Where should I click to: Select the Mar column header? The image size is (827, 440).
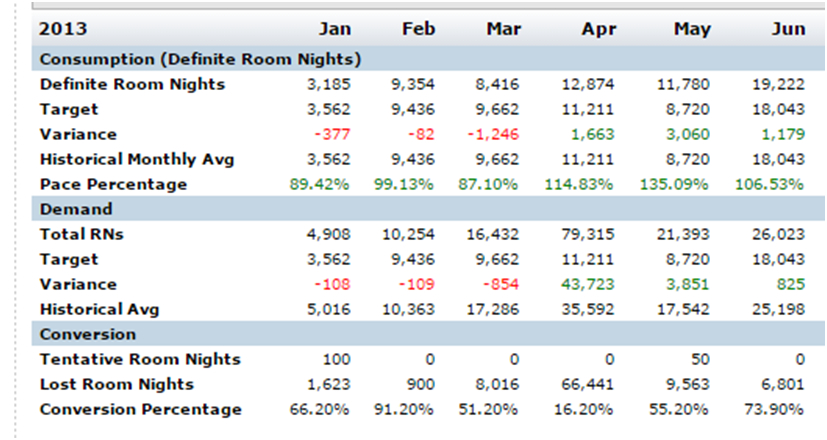[x=503, y=28]
